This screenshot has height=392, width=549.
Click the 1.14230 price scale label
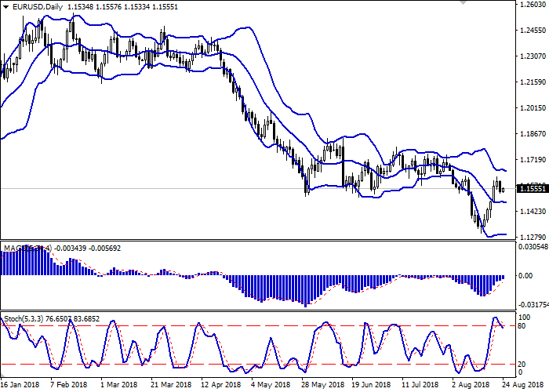click(x=533, y=212)
